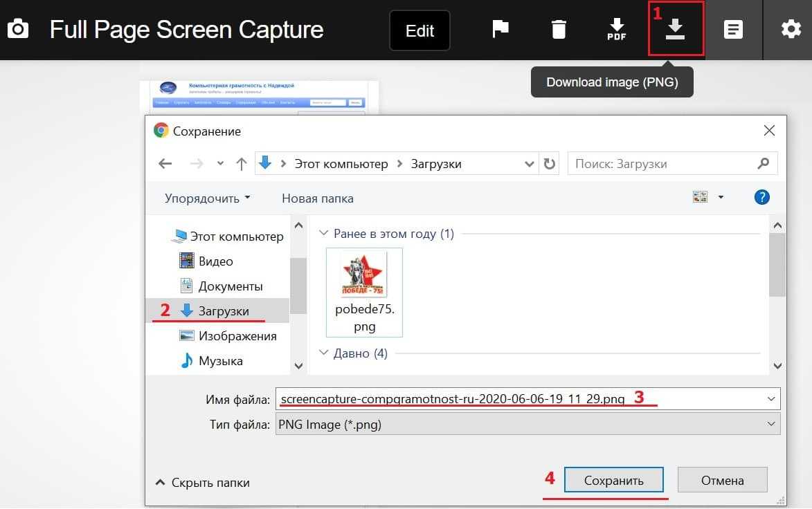Select Загрузки in the navigation tree
This screenshot has height=509, width=812.
pyautogui.click(x=223, y=311)
